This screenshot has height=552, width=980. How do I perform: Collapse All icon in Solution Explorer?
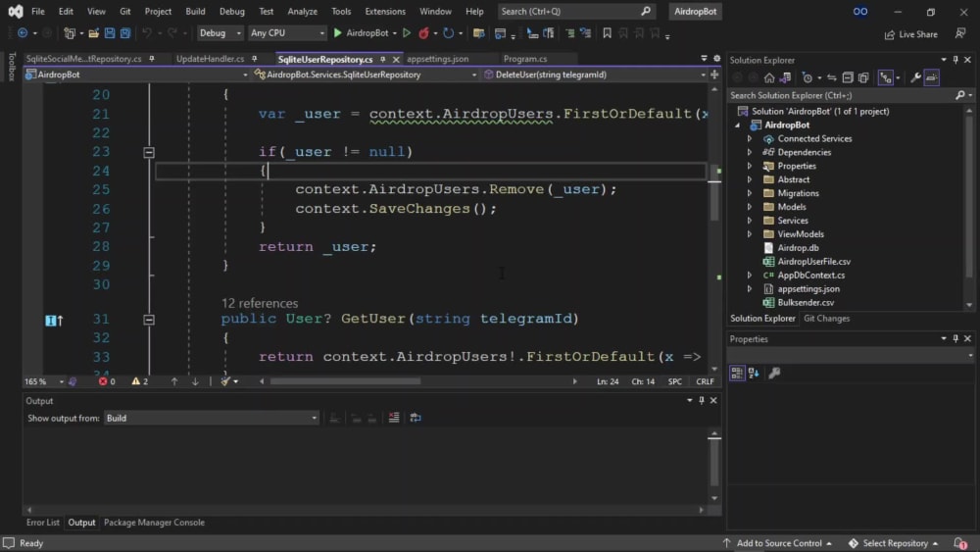pyautogui.click(x=848, y=77)
